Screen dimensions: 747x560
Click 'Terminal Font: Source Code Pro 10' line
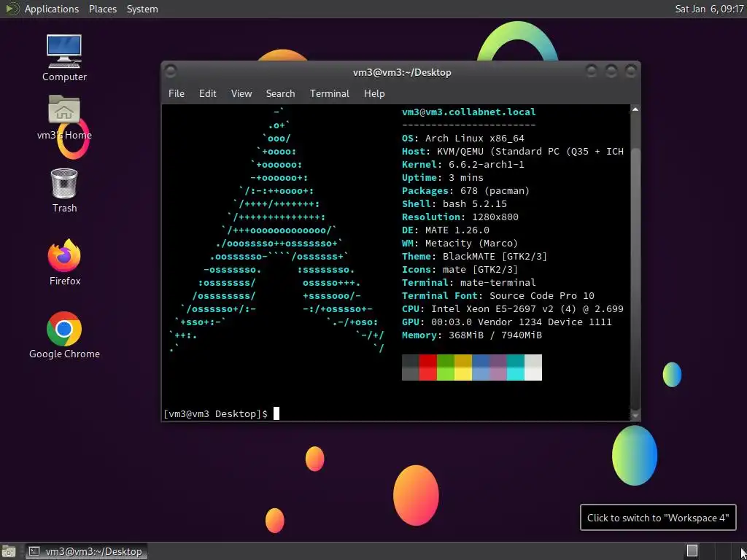(498, 296)
